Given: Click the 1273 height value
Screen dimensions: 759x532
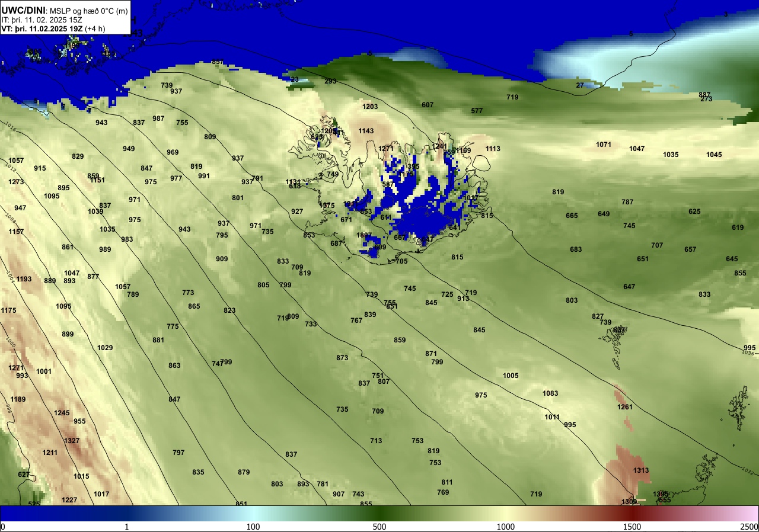Looking at the screenshot, I should coord(16,182).
